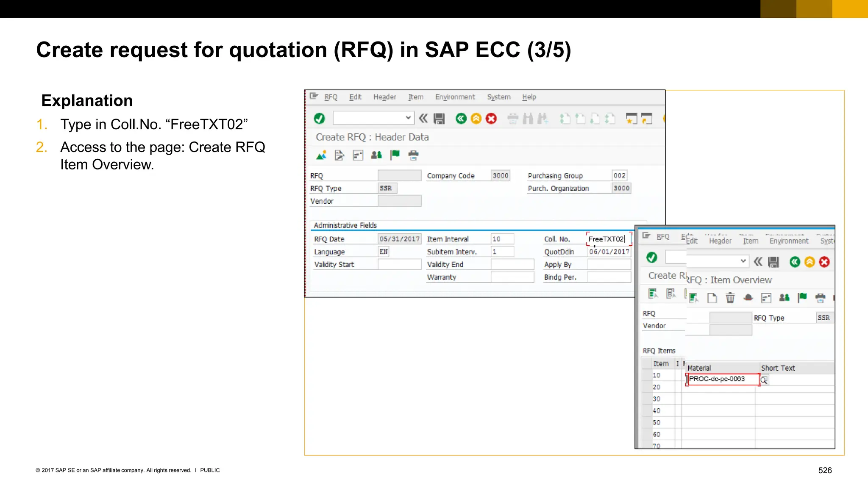The image size is (868, 488).
Task: Click the blank document Create icon in Item Overview
Action: click(712, 298)
